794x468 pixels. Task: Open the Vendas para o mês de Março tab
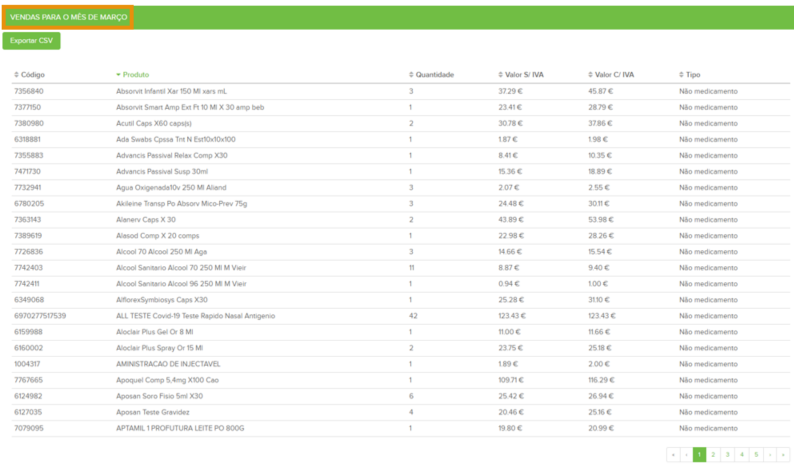pos(68,17)
